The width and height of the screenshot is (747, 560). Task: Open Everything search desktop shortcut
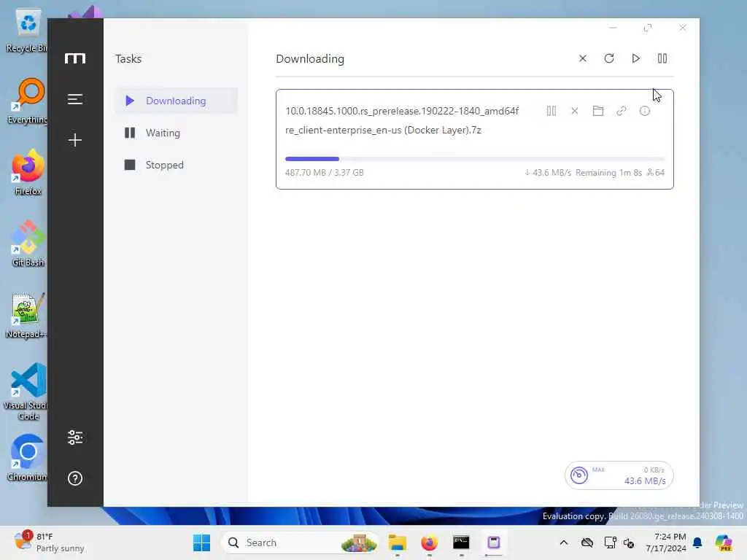pos(27,101)
